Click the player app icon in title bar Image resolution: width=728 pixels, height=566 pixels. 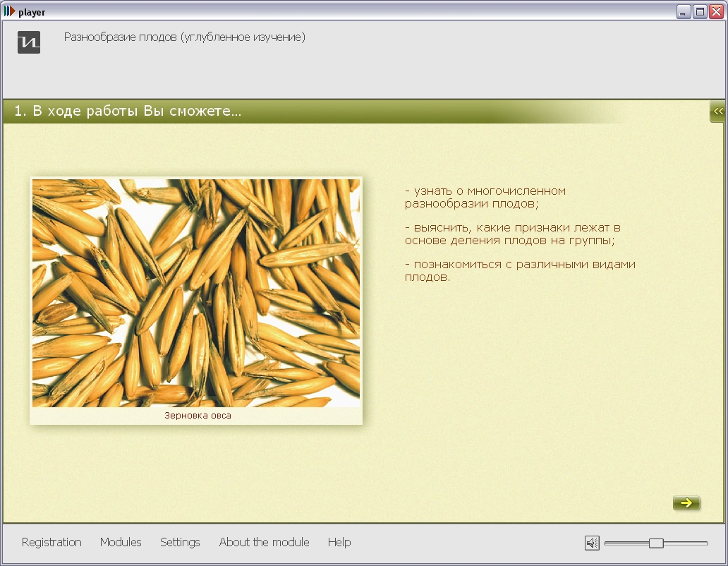pyautogui.click(x=9, y=11)
